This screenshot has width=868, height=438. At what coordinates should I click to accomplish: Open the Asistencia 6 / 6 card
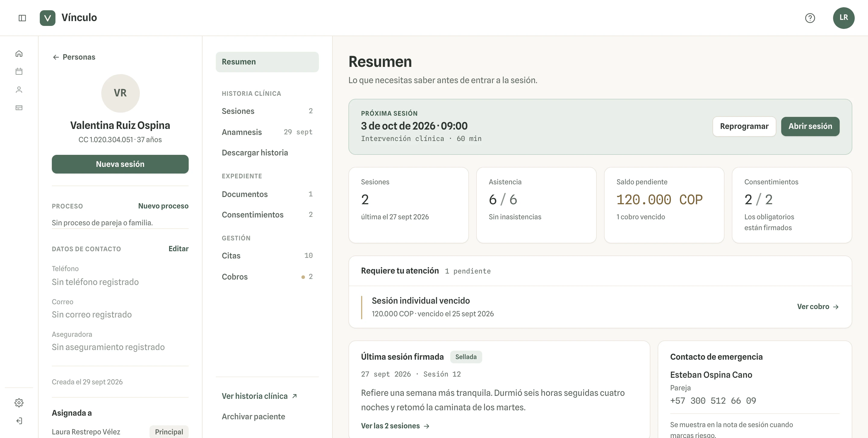pyautogui.click(x=536, y=205)
